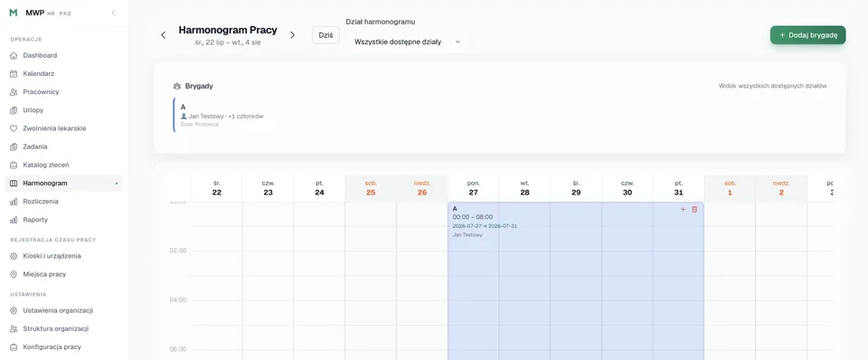
Task: Click day header śr. 29
Action: [x=576, y=188]
